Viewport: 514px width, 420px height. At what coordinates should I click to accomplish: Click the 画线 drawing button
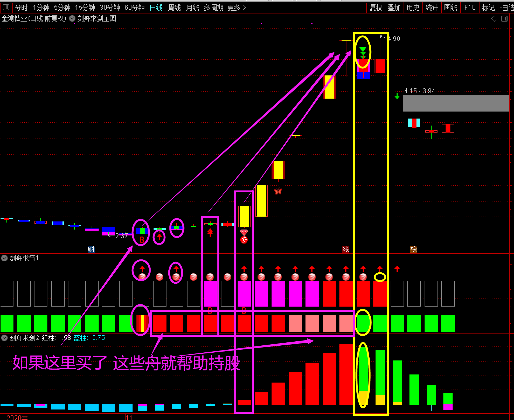tap(450, 8)
